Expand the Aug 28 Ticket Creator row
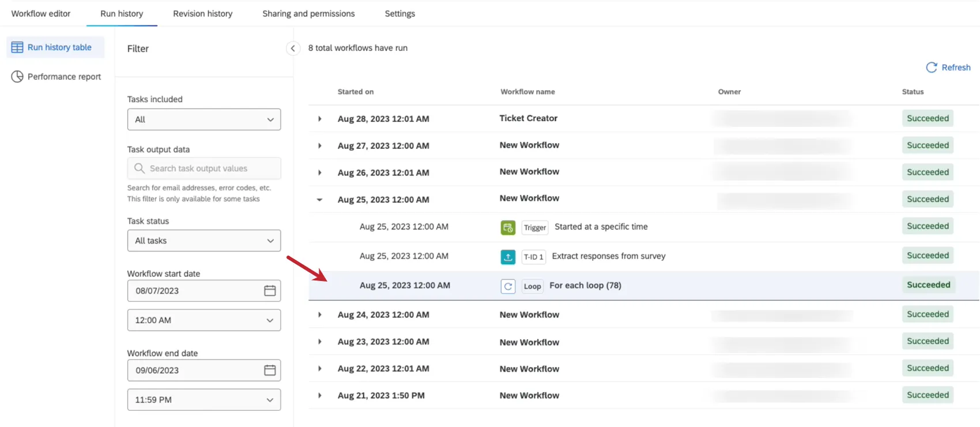 (320, 119)
